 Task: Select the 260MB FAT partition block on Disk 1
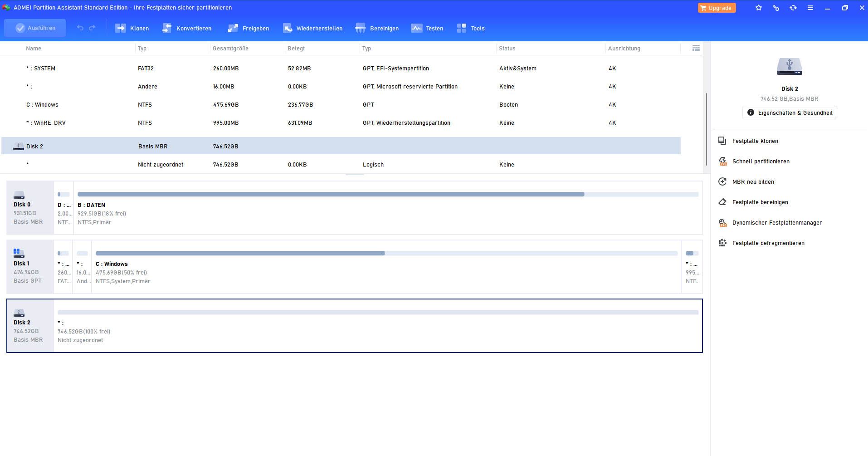[x=63, y=267]
